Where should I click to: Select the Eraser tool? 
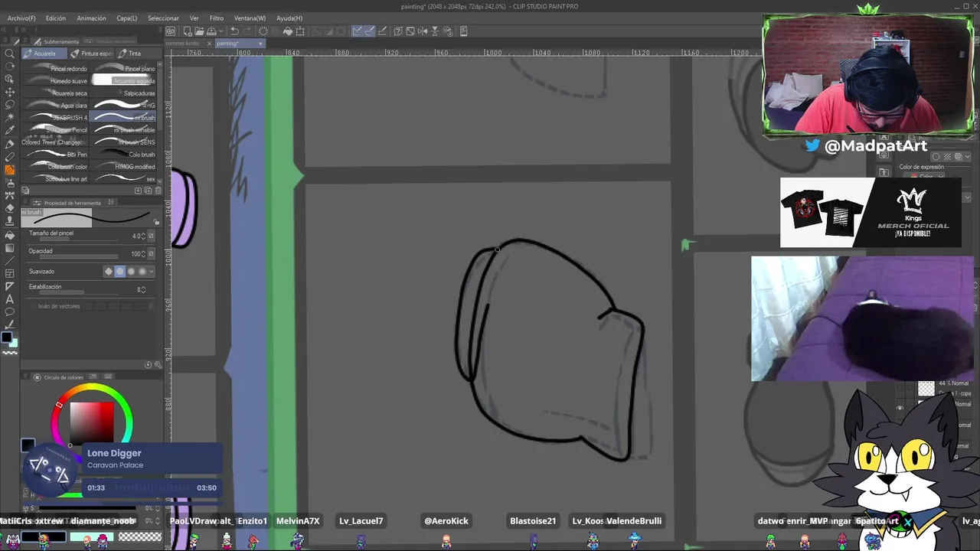9,210
